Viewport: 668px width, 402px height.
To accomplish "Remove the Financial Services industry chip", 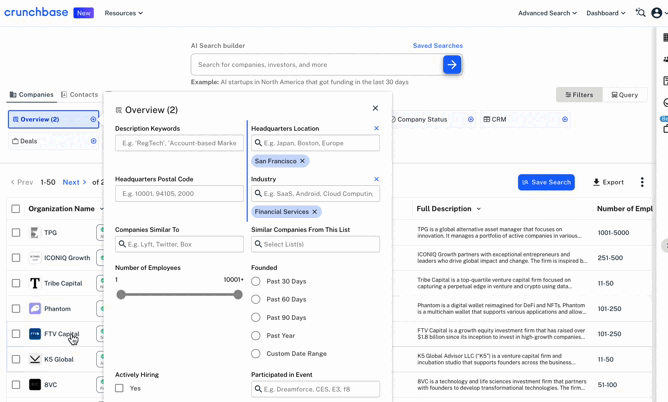I will click(x=314, y=212).
